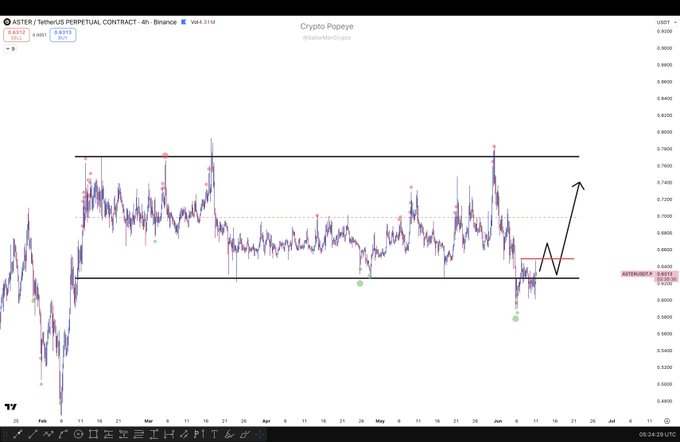Select the rectangle shape tool
This screenshot has width=680, height=442.
coord(93,434)
